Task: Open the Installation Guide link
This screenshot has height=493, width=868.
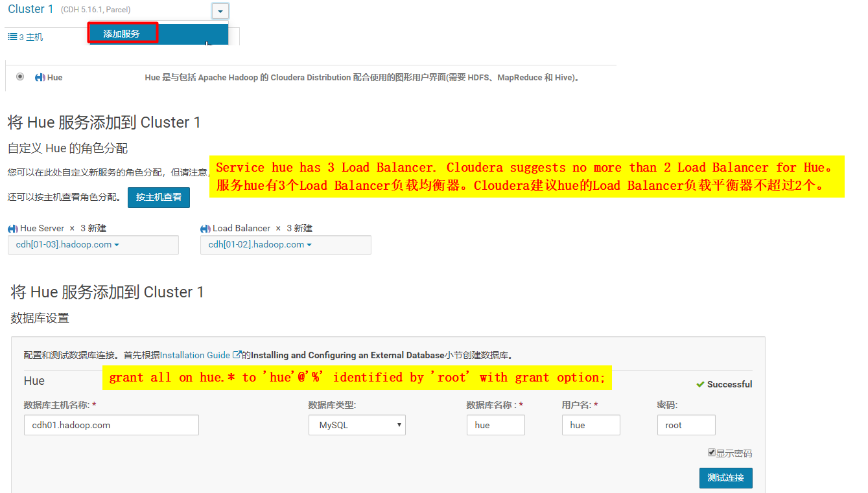Action: coord(195,355)
